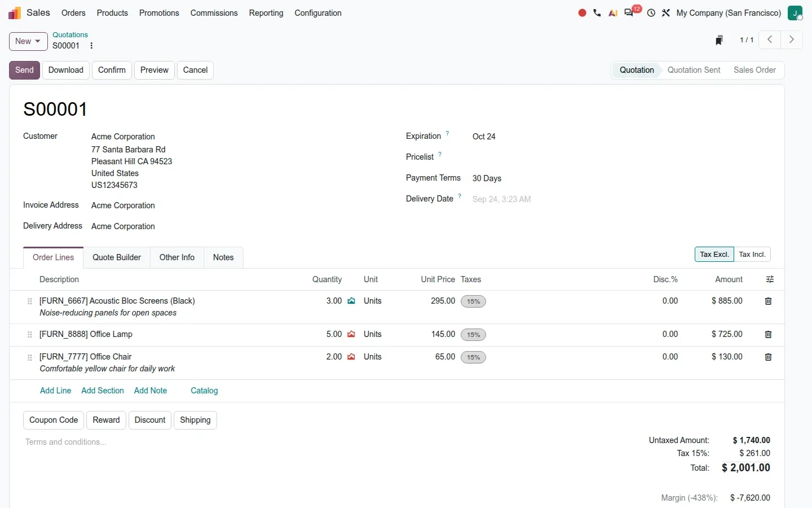
Task: Go to next record arrow
Action: coord(792,40)
